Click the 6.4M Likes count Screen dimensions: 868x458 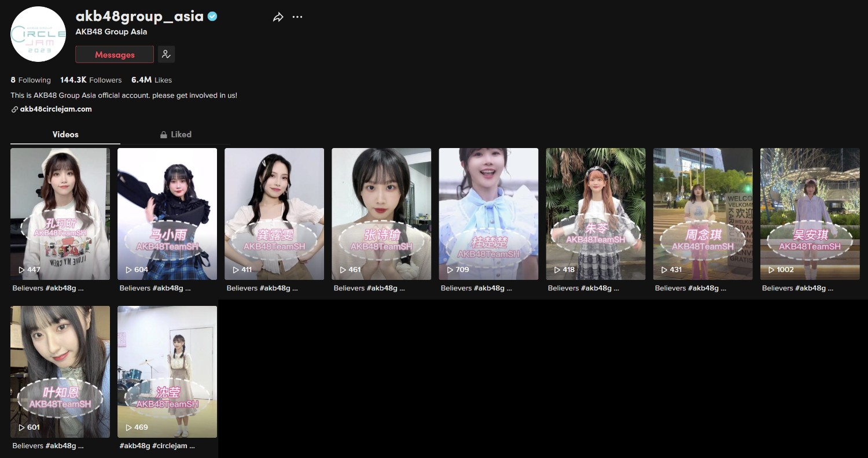click(152, 80)
